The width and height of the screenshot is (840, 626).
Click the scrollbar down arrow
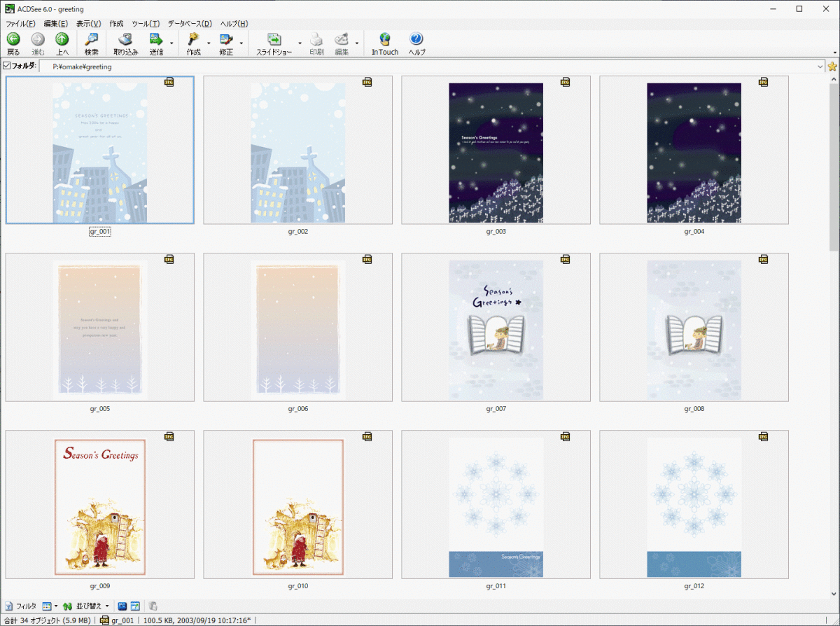pos(834,593)
